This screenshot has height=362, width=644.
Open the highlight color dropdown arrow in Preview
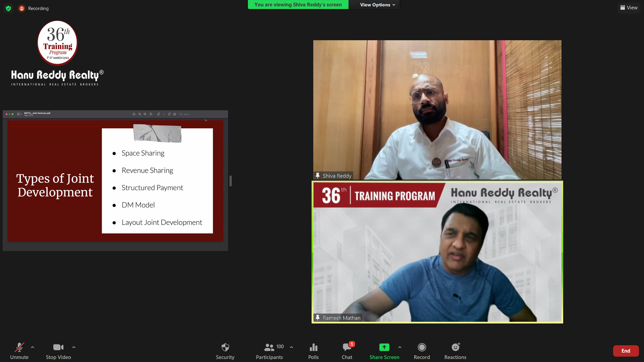164,114
